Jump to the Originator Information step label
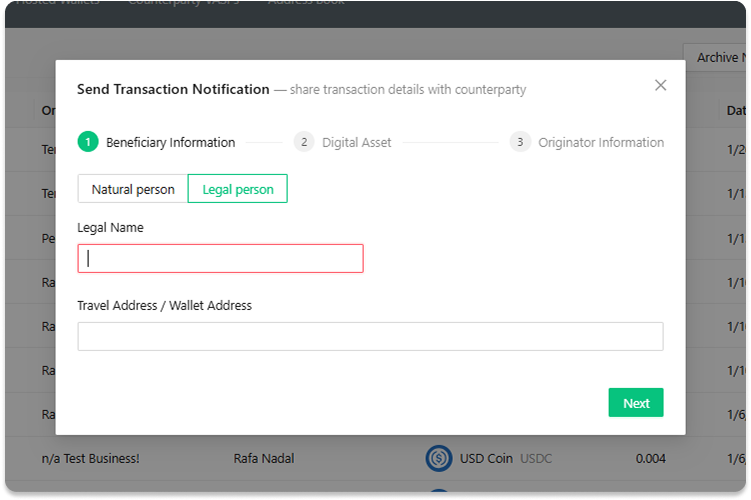The image size is (751, 500). tap(601, 142)
